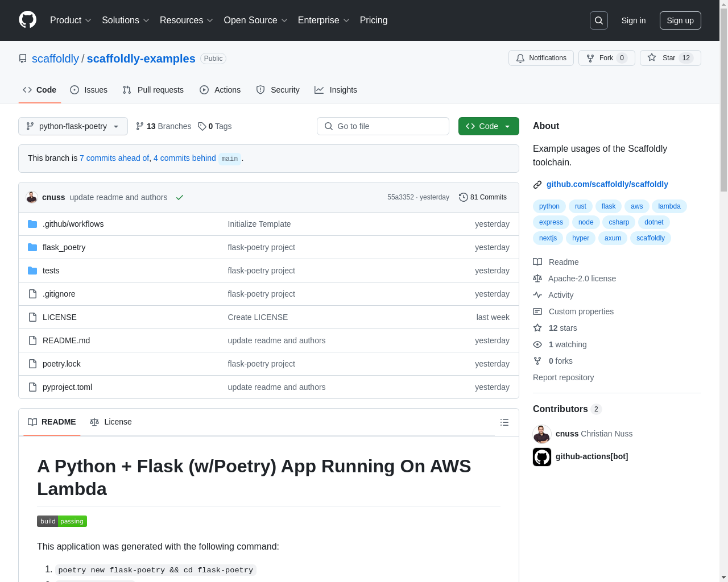Click the pyproject.toml file icon
This screenshot has width=728, height=582.
point(32,387)
